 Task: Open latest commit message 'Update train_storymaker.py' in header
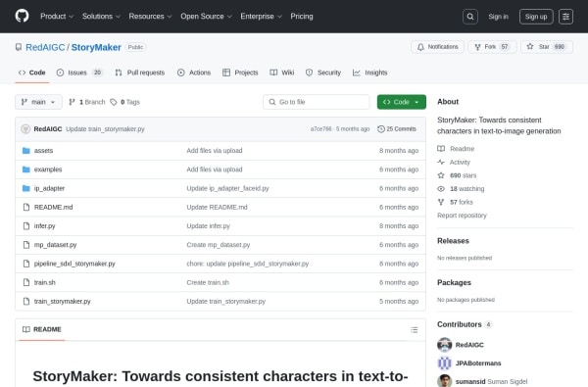105,129
